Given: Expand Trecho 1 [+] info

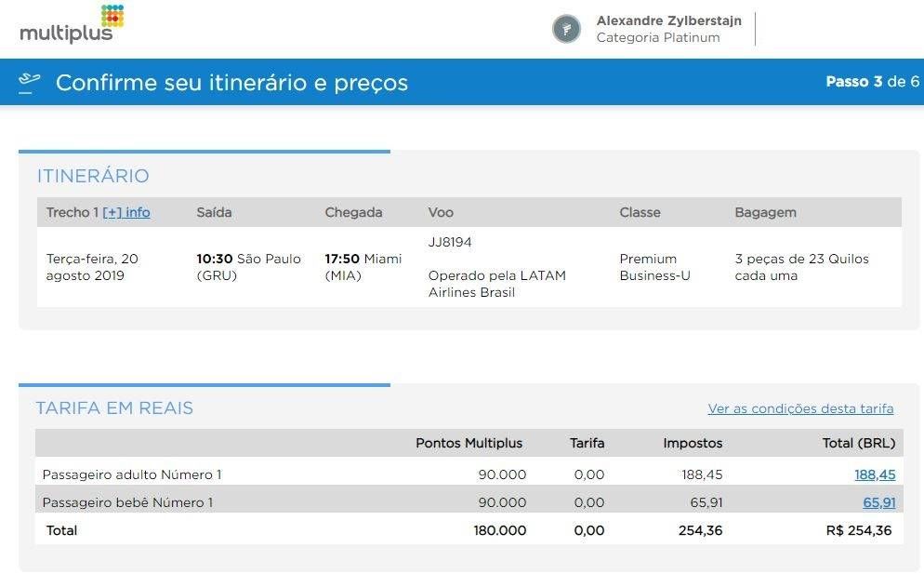Looking at the screenshot, I should [x=125, y=212].
